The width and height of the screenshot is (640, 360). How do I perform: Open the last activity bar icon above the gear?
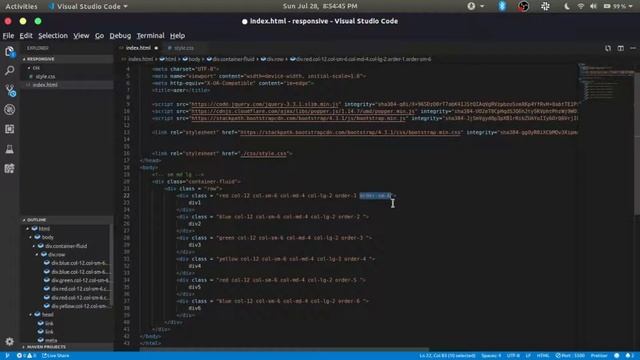(x=9, y=168)
